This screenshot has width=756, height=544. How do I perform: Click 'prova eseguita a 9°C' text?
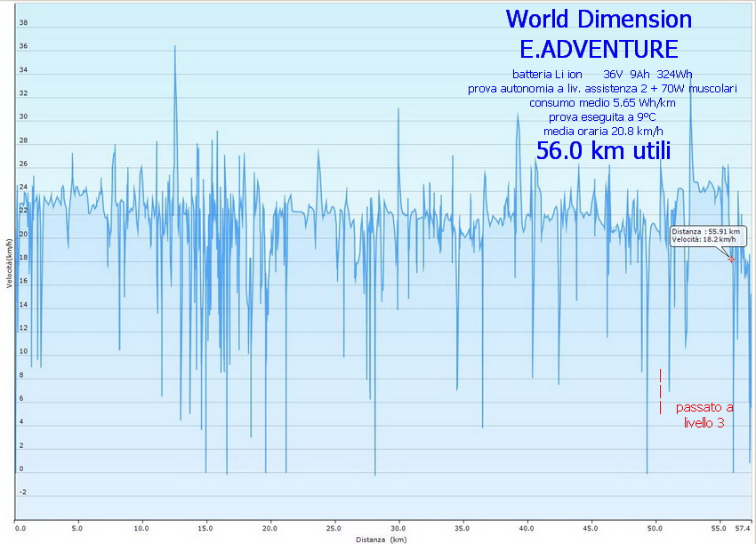[x=602, y=117]
